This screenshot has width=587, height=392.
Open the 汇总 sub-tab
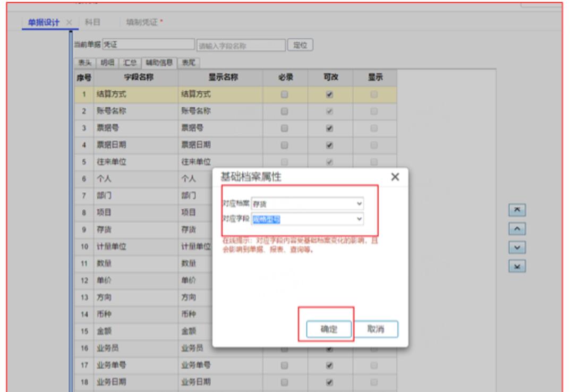(x=130, y=63)
